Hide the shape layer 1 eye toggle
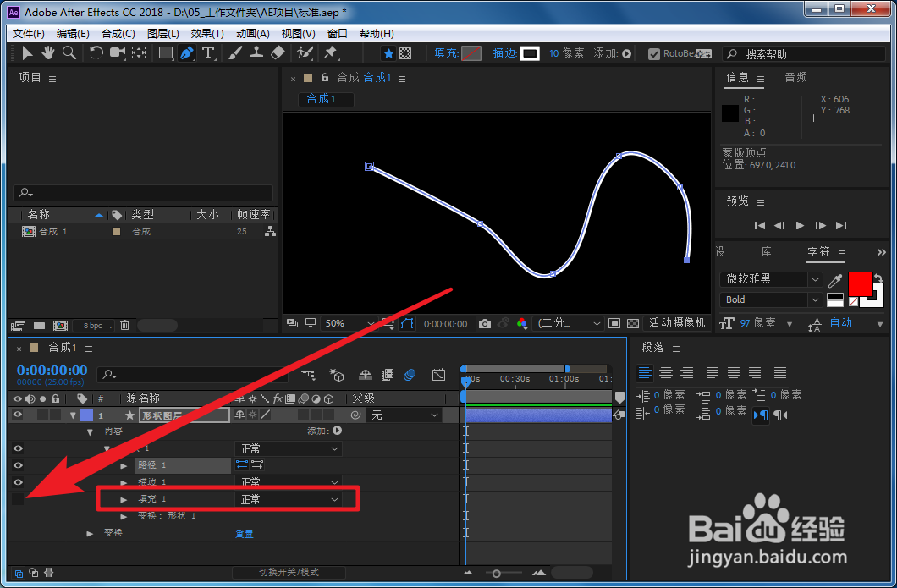This screenshot has width=897, height=588. coord(18,415)
